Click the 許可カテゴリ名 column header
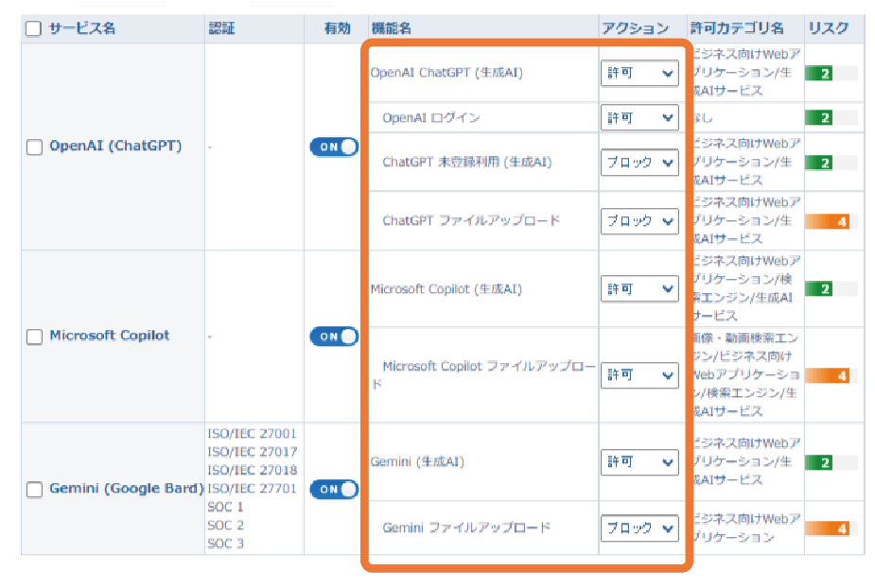Screen dimensions: 875x588 pos(737,28)
